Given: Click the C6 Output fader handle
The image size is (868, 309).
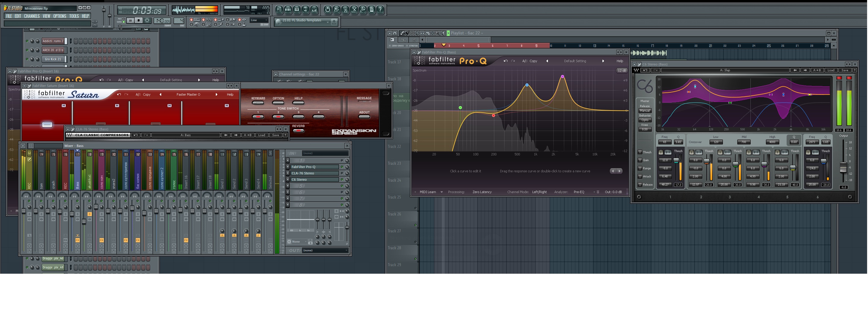Looking at the screenshot, I should pos(843,168).
